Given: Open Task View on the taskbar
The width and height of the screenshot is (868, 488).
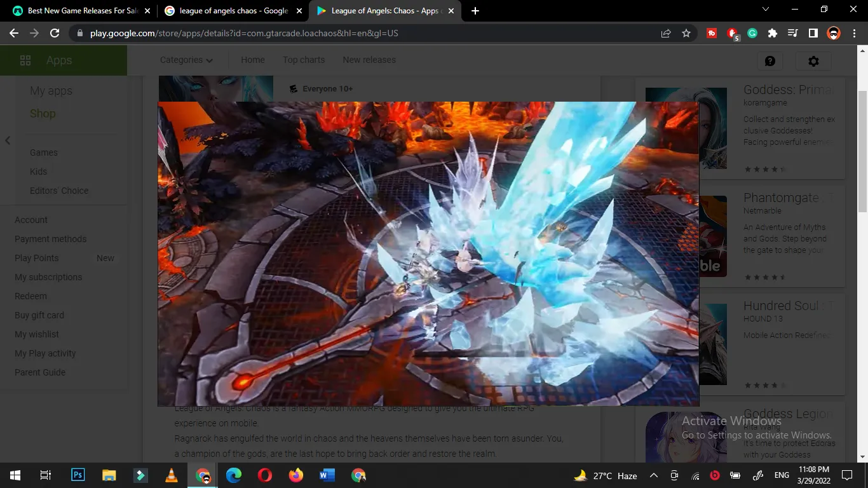Looking at the screenshot, I should pyautogui.click(x=46, y=475).
